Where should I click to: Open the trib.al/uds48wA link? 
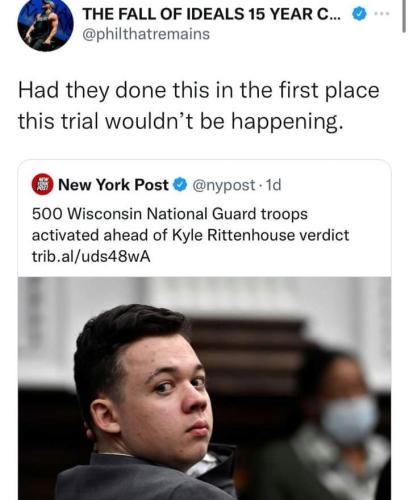click(x=91, y=256)
